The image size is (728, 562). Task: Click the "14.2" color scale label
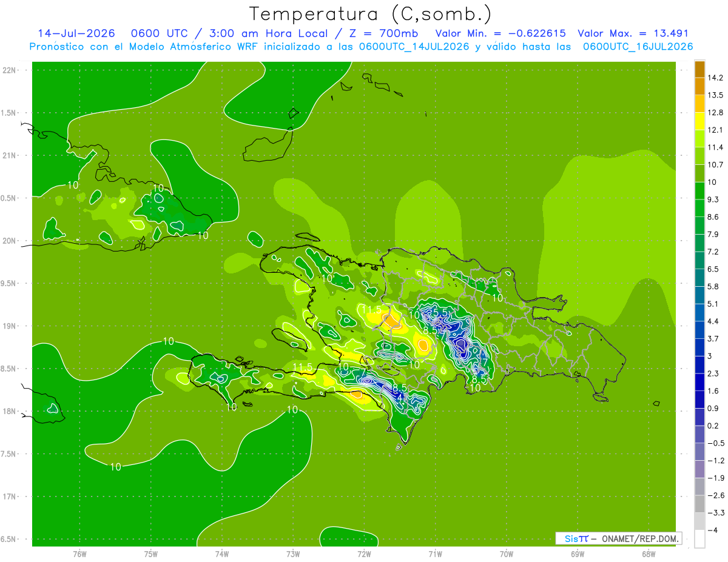pyautogui.click(x=715, y=78)
